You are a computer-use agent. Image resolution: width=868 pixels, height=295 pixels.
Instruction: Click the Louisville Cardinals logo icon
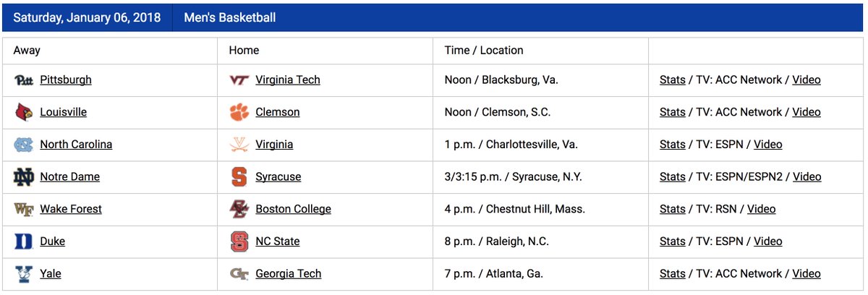24,112
